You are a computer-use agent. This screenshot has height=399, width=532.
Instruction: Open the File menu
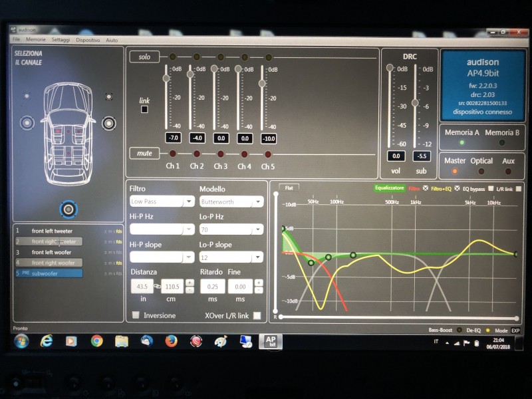click(x=16, y=39)
